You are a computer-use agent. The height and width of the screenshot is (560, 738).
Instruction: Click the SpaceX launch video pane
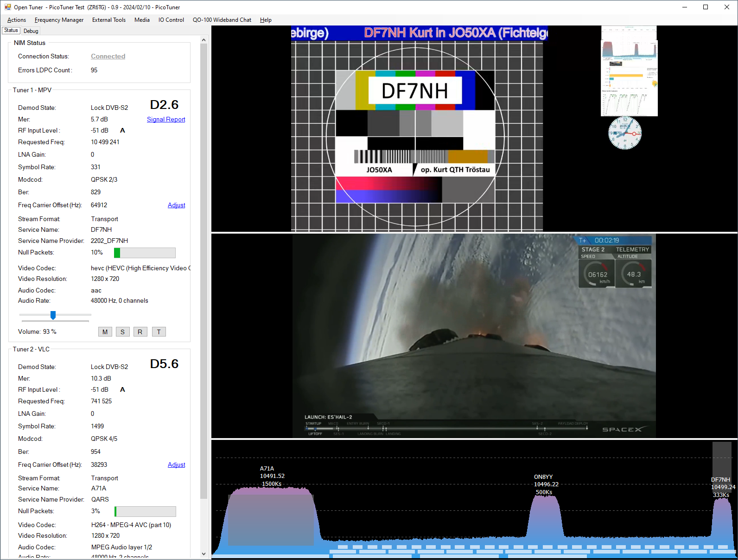pos(474,336)
